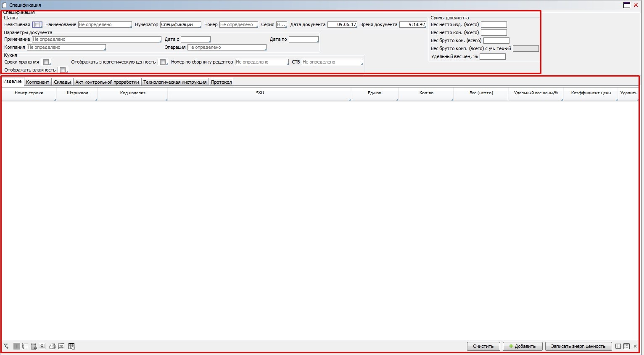Click the add filter funnel icon
The height and width of the screenshot is (355, 644).
coord(6,346)
